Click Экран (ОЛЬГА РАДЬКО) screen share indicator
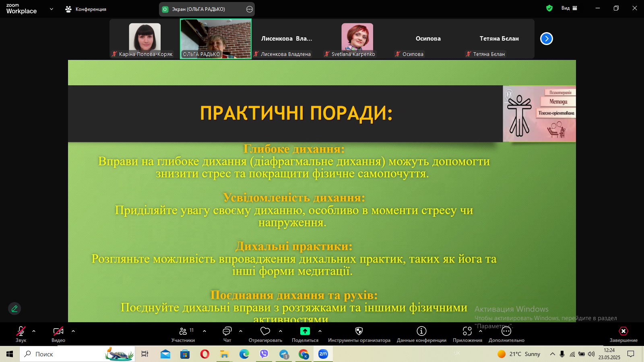The height and width of the screenshot is (362, 644). pos(198,9)
